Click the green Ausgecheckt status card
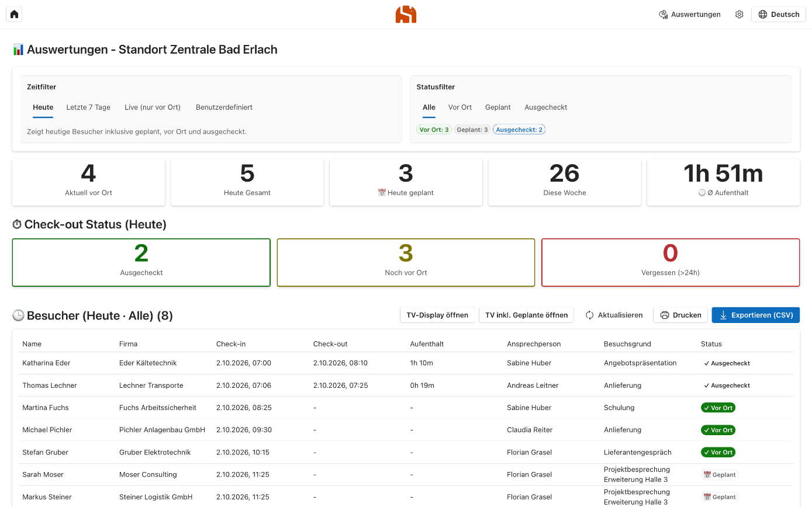 click(141, 262)
